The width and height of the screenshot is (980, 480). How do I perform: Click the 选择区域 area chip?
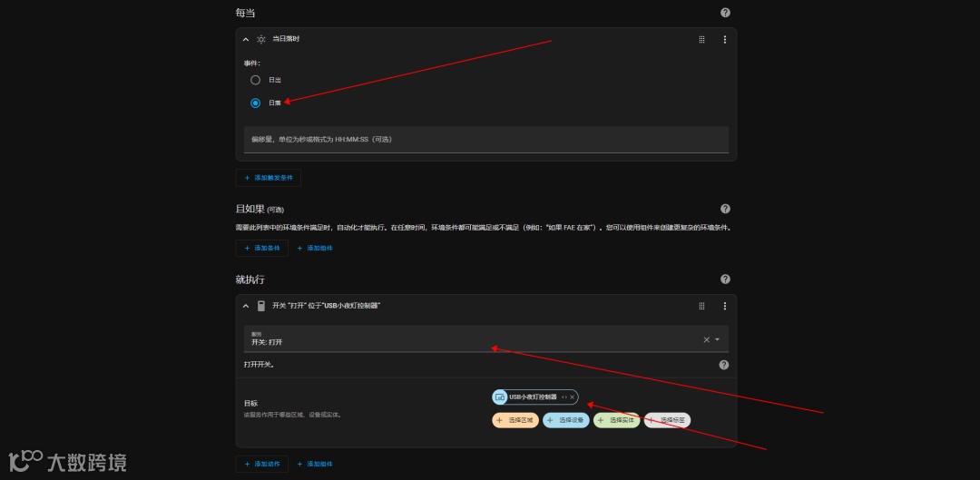(x=515, y=421)
